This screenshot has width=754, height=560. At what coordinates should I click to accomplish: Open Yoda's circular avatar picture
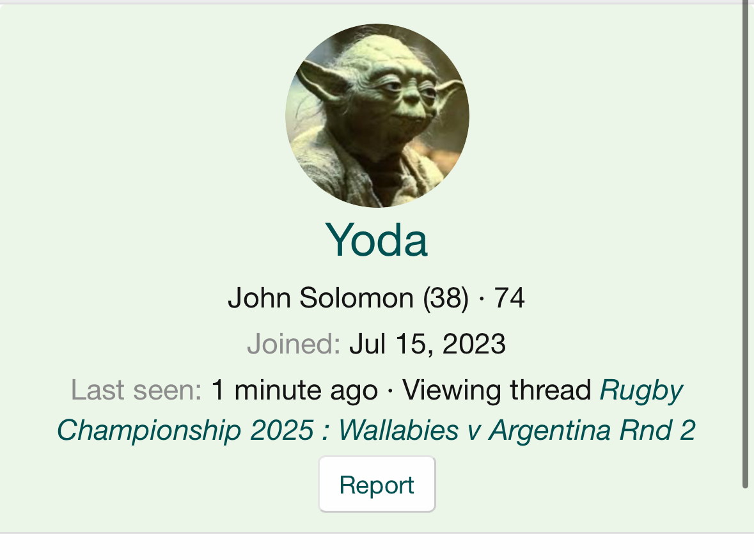[377, 115]
